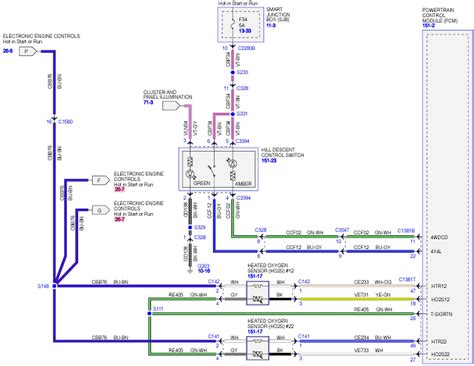This screenshot has height=366, width=474.
Task: Click the HO2S #12 sensor component box
Action: [258, 293]
